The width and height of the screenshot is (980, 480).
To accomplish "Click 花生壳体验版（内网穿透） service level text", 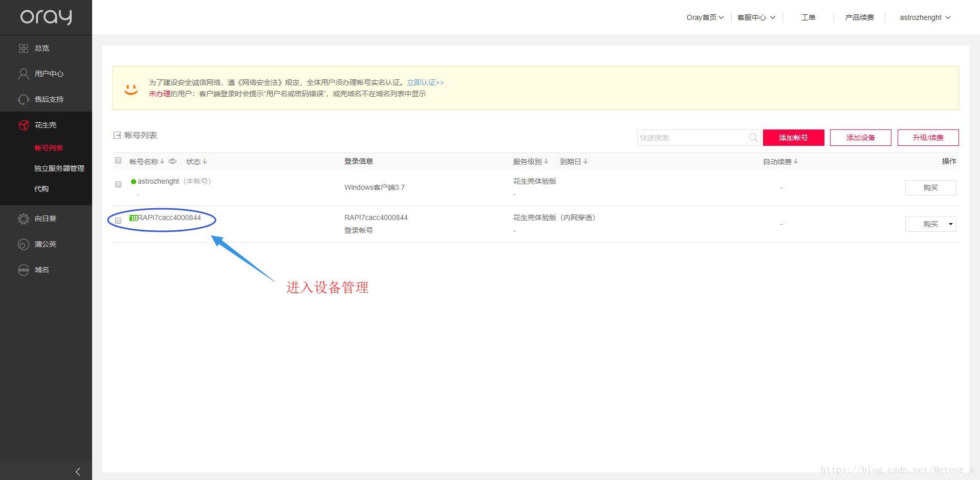I will tap(554, 218).
